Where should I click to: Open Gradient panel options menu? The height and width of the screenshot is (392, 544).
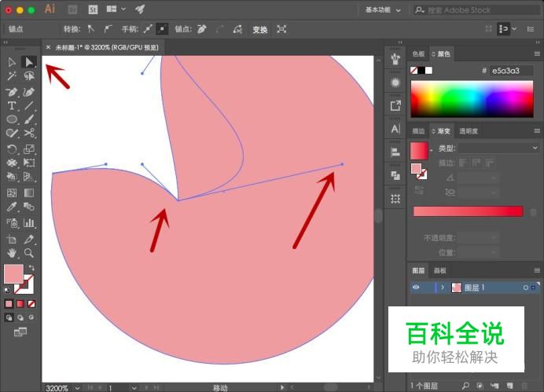pyautogui.click(x=537, y=130)
